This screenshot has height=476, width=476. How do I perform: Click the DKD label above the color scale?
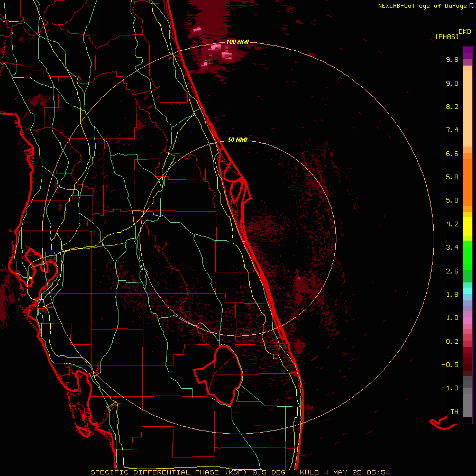(465, 31)
